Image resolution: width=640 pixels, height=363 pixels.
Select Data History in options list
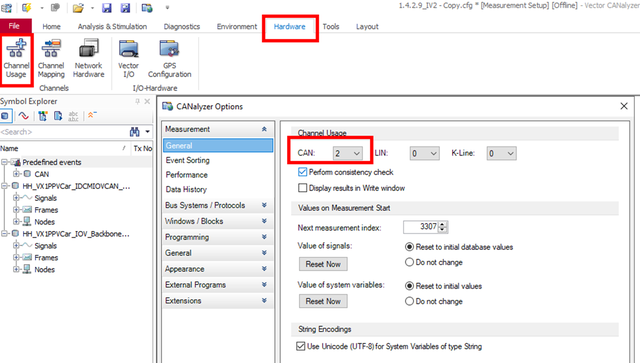coord(218,189)
